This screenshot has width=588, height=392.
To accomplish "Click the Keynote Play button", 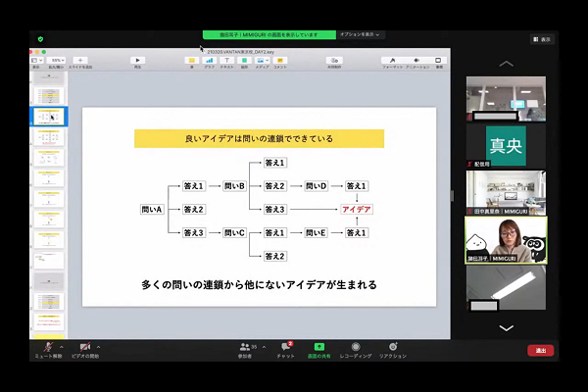I will [x=136, y=61].
